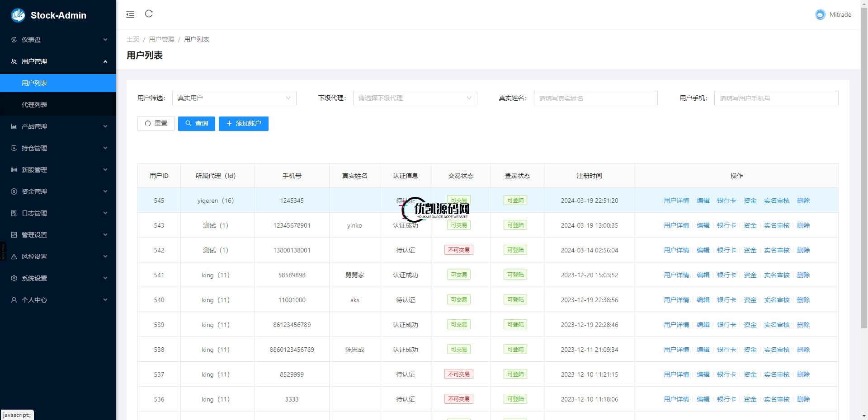Click the 不可交易 status tag for user 542
The height and width of the screenshot is (420, 868).
click(458, 250)
